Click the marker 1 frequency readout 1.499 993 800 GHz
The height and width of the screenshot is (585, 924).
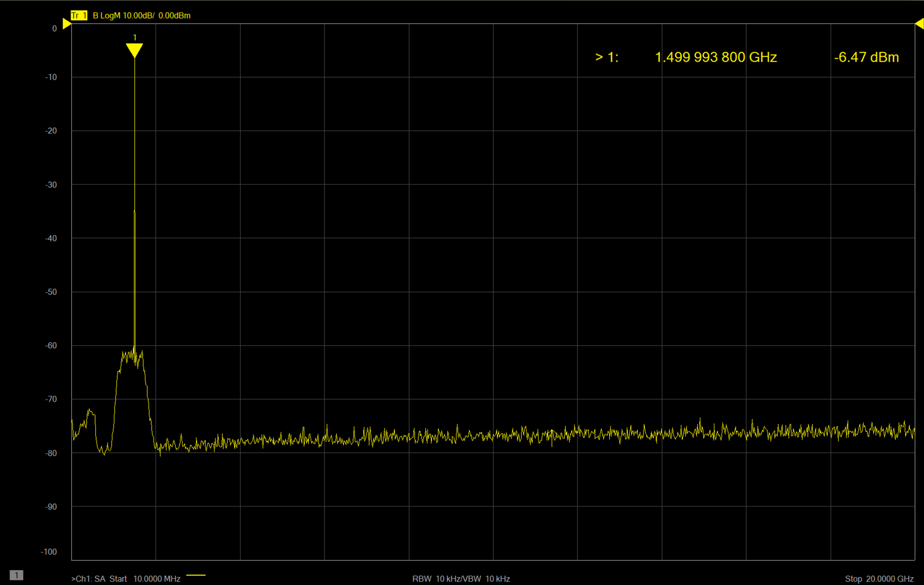(716, 57)
